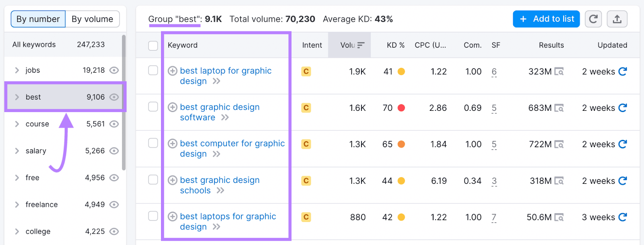
Task: Open SERP preview for 323M results
Action: coord(559,71)
